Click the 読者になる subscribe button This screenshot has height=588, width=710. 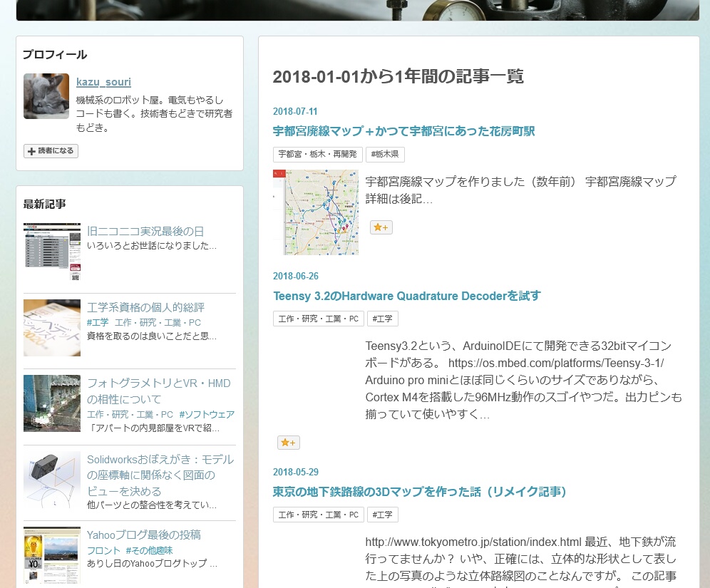tap(50, 150)
